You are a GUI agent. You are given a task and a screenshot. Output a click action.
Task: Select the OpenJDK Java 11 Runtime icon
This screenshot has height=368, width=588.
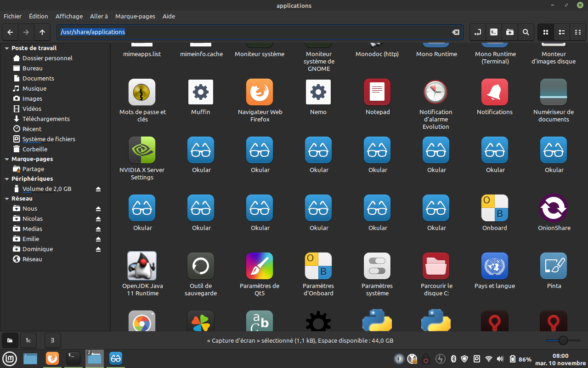142,266
